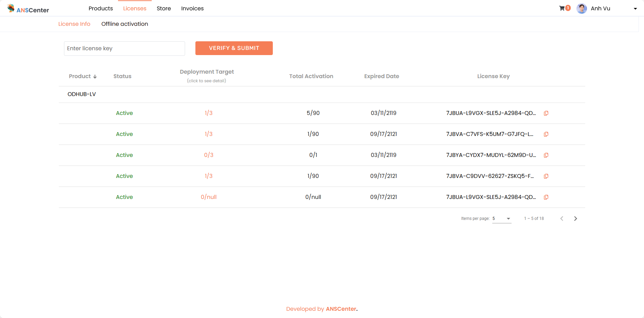Select the License Info tab
The height and width of the screenshot is (318, 644).
point(74,24)
